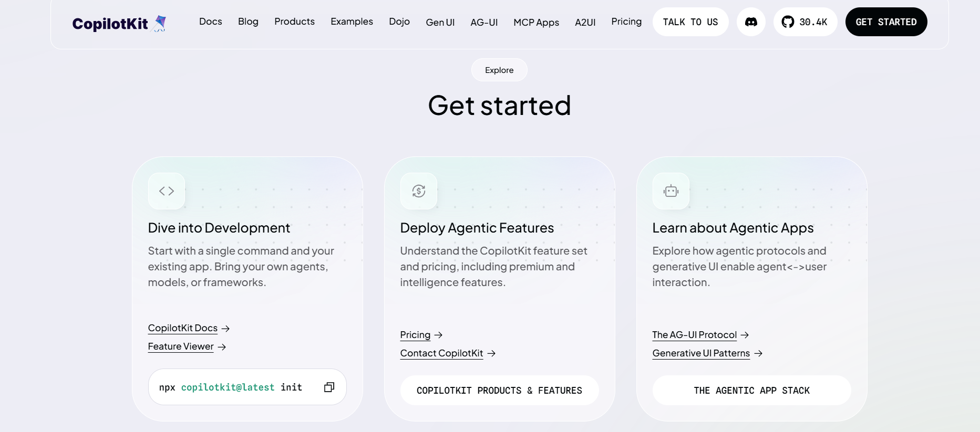Image resolution: width=980 pixels, height=432 pixels.
Task: Copy the npx copilotkit init command
Action: [x=329, y=387]
